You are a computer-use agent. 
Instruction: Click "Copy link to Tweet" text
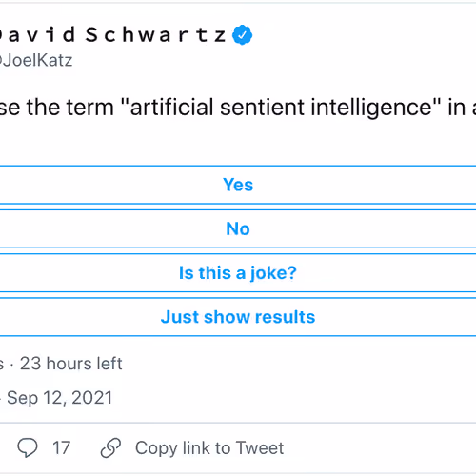tap(209, 448)
